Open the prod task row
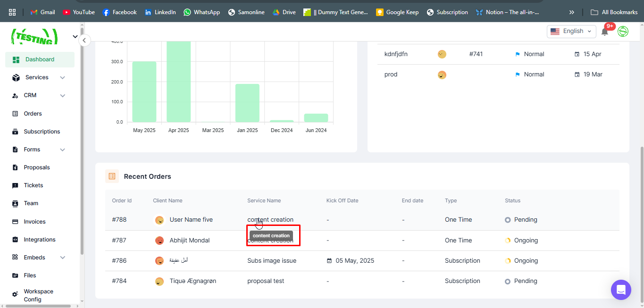The image size is (644, 308). pos(498,75)
